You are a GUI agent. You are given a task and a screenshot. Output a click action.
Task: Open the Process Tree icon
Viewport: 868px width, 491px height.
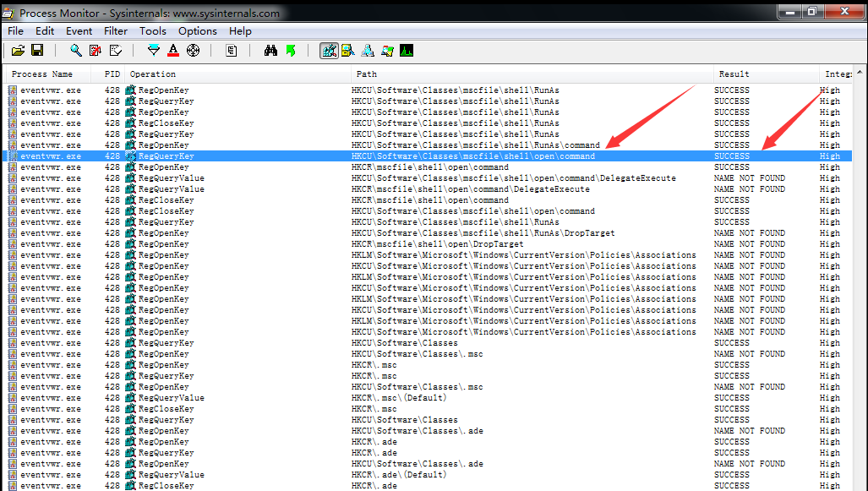pos(231,51)
